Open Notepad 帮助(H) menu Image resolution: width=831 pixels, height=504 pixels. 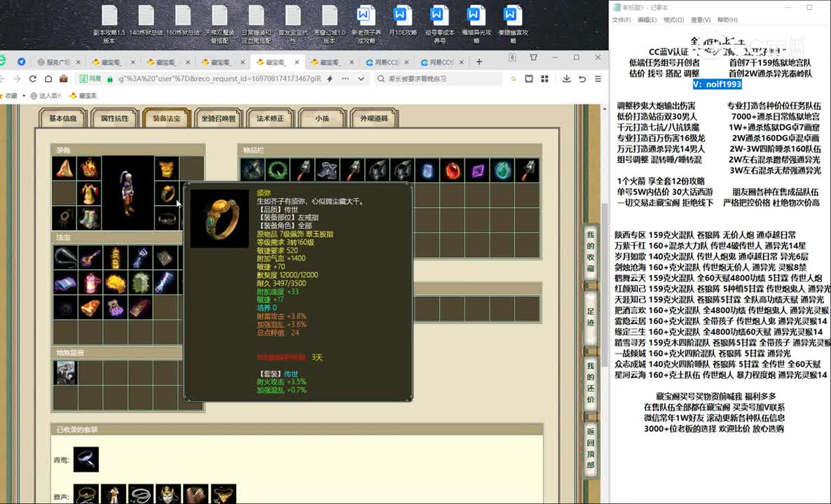(727, 20)
